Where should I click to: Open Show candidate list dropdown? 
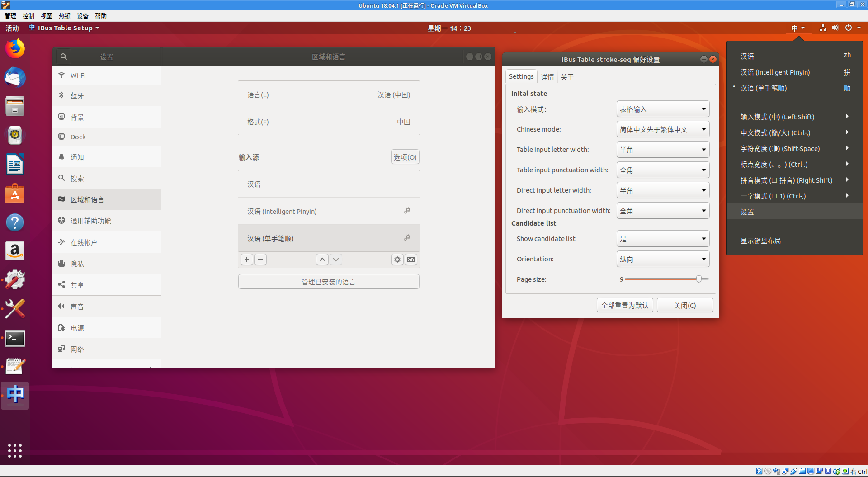(663, 239)
